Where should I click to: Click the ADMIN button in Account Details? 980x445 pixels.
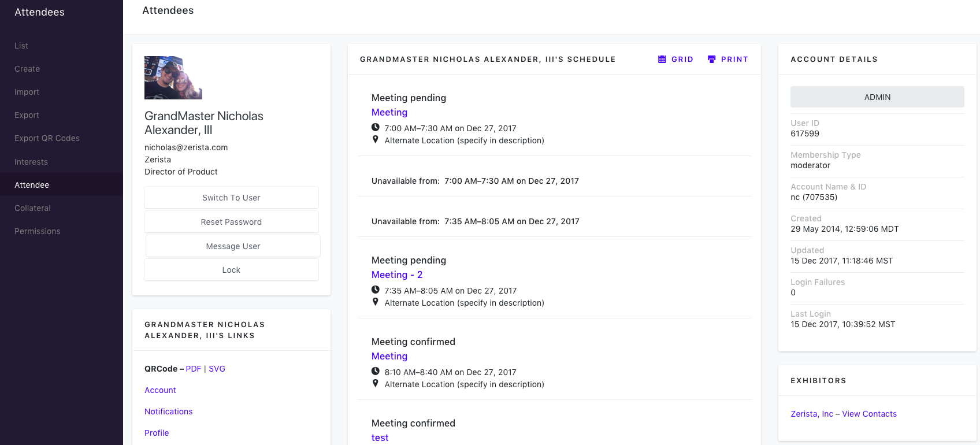pos(877,97)
